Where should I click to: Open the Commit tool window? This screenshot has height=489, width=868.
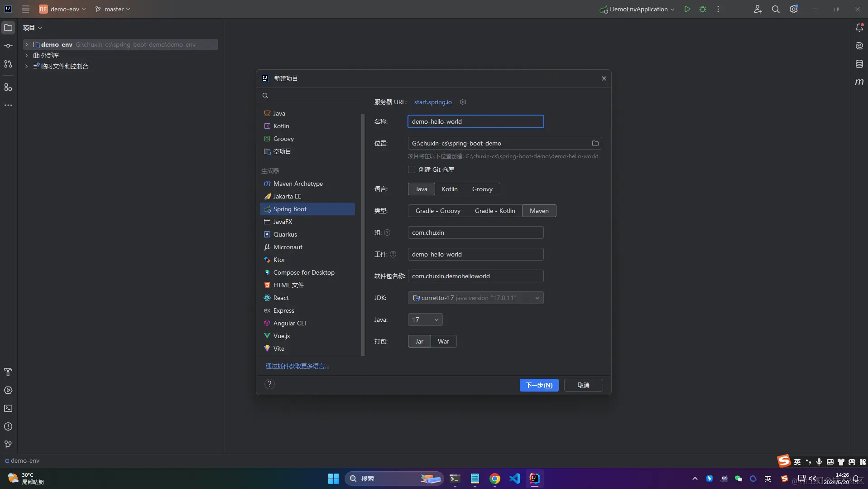pos(8,46)
